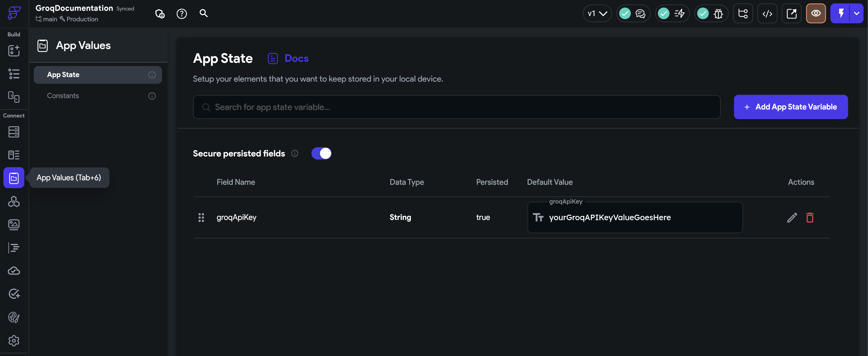
Task: Click the FlutterFlow logo icon
Action: click(x=14, y=13)
